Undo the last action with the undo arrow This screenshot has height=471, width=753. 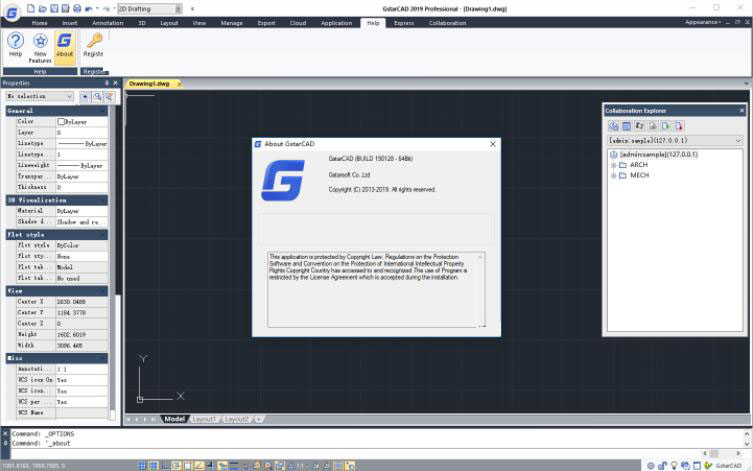pos(88,9)
